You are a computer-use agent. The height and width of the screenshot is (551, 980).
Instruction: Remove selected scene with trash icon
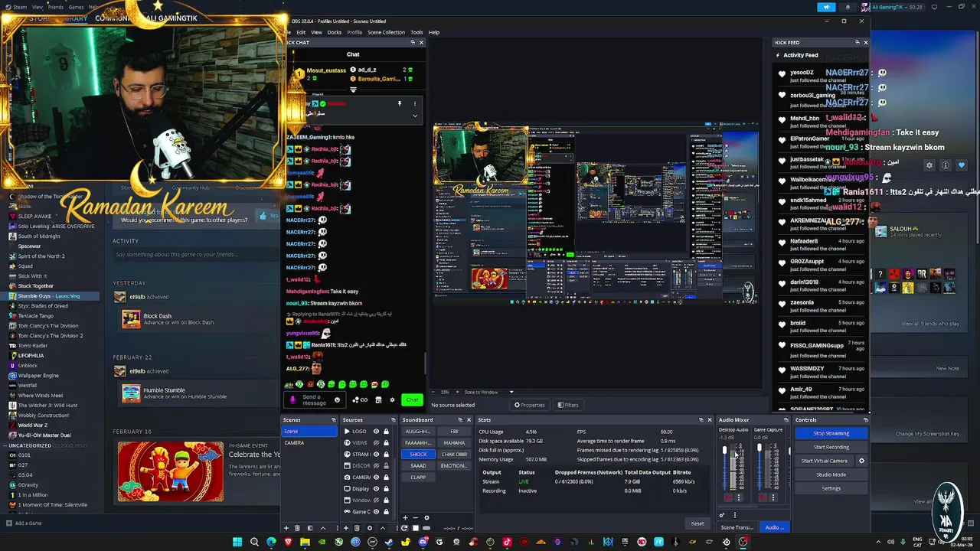(297, 528)
